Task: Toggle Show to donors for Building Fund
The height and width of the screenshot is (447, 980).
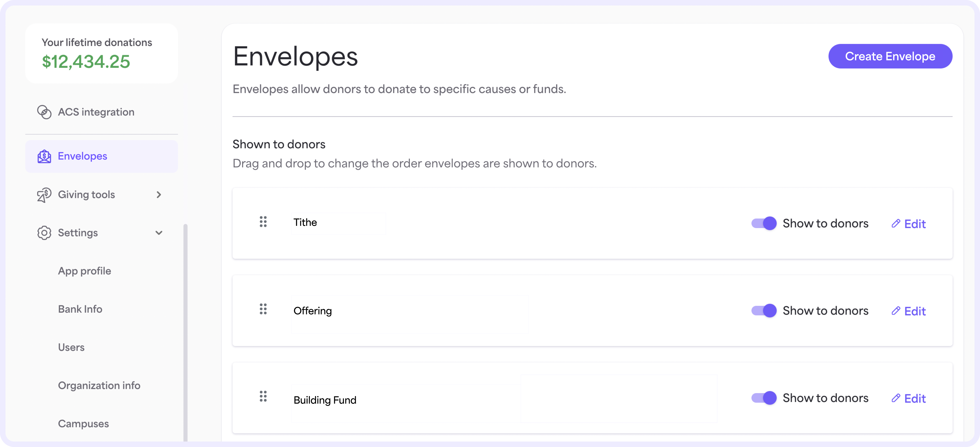Action: point(764,398)
